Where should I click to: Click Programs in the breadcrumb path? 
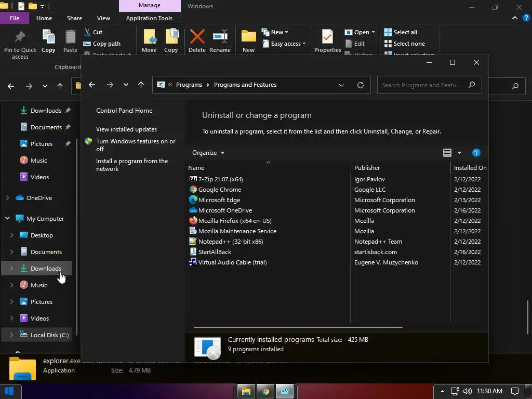tap(189, 85)
